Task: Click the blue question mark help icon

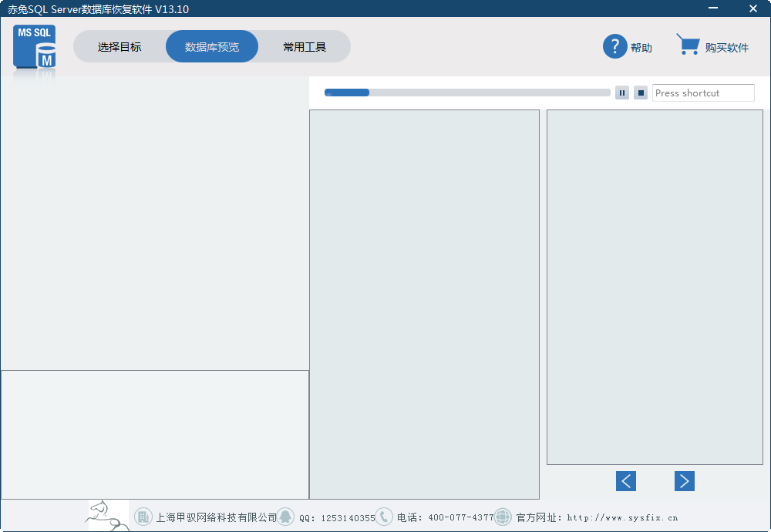Action: tap(614, 46)
